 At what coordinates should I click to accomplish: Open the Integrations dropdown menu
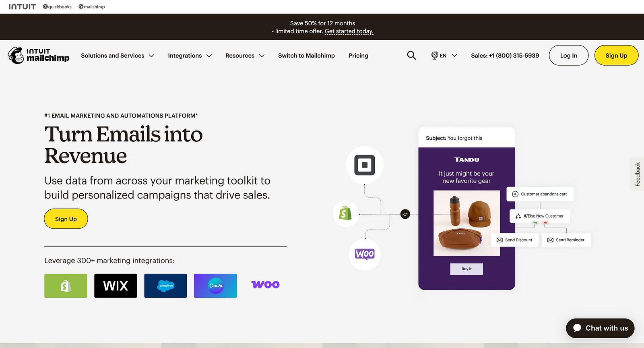coord(190,56)
